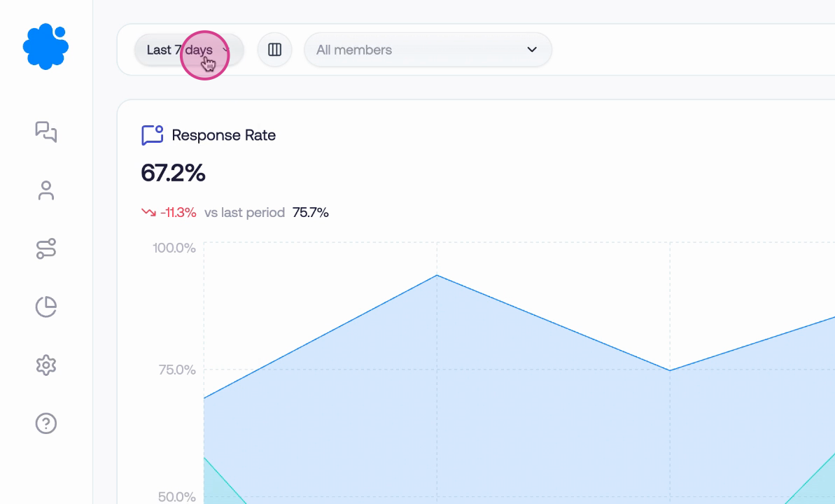Screen dimensions: 835x504
Task: Click the blue app logo
Action: pyautogui.click(x=45, y=46)
